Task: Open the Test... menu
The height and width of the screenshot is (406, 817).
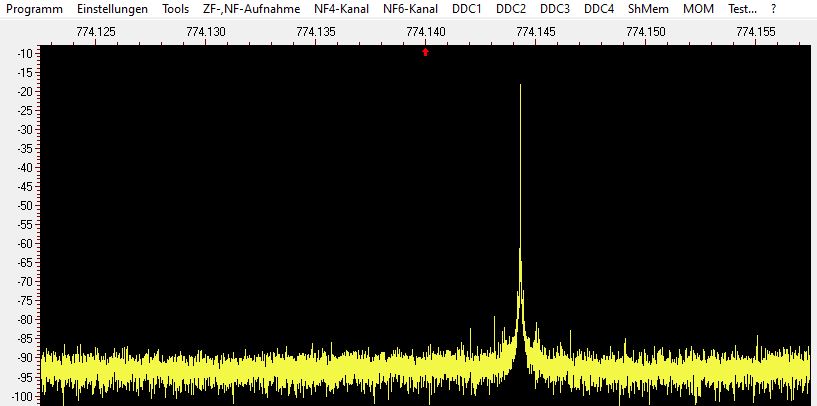Action: tap(742, 9)
